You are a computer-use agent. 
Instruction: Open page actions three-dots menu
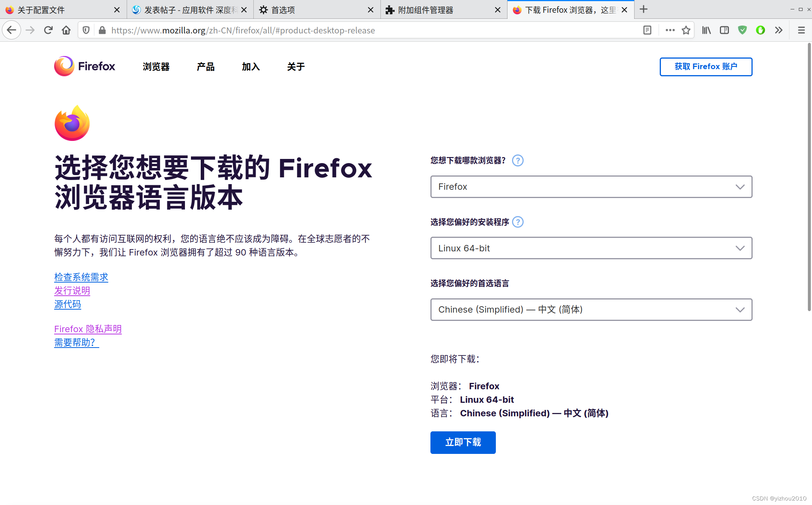(670, 30)
